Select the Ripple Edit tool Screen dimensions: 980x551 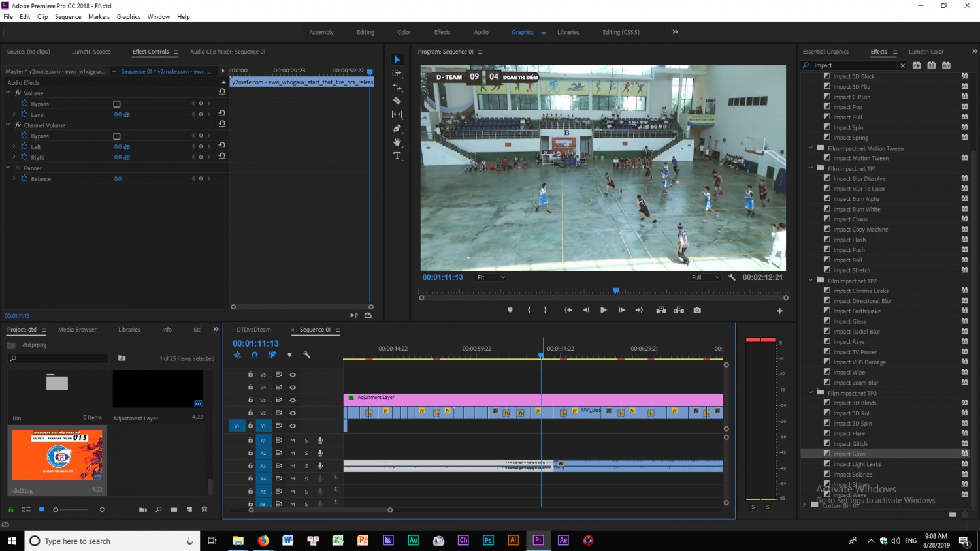(x=397, y=87)
